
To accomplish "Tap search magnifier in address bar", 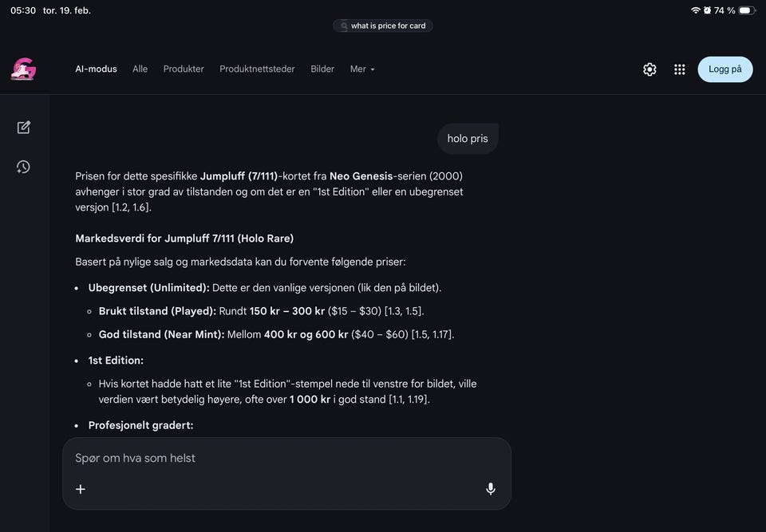I will click(x=344, y=26).
